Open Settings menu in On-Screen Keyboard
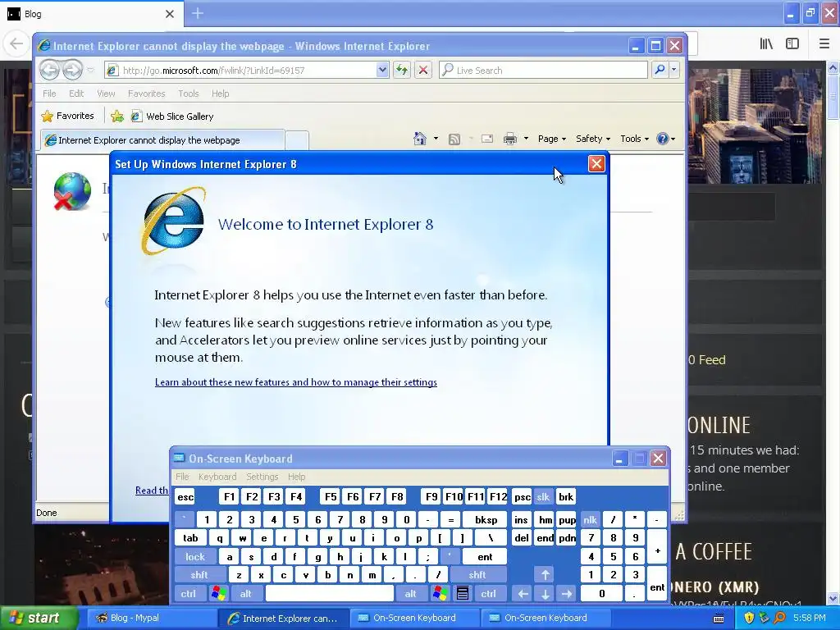 (x=262, y=477)
